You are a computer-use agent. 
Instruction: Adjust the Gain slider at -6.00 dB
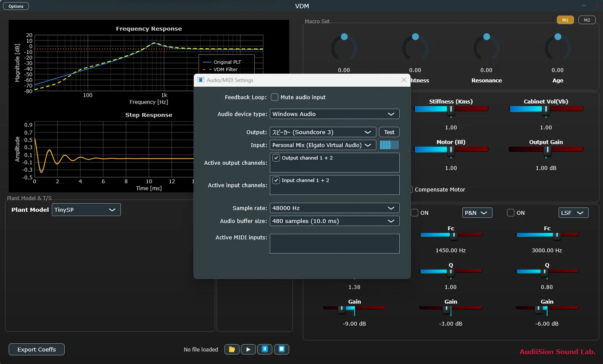coord(547,308)
